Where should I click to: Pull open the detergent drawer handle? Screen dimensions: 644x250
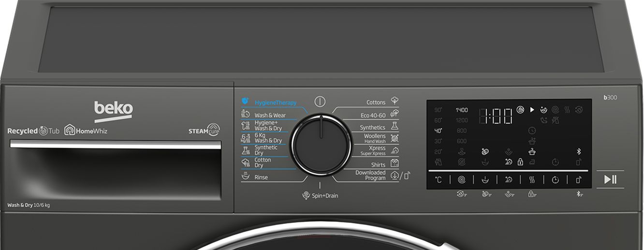coord(116,144)
